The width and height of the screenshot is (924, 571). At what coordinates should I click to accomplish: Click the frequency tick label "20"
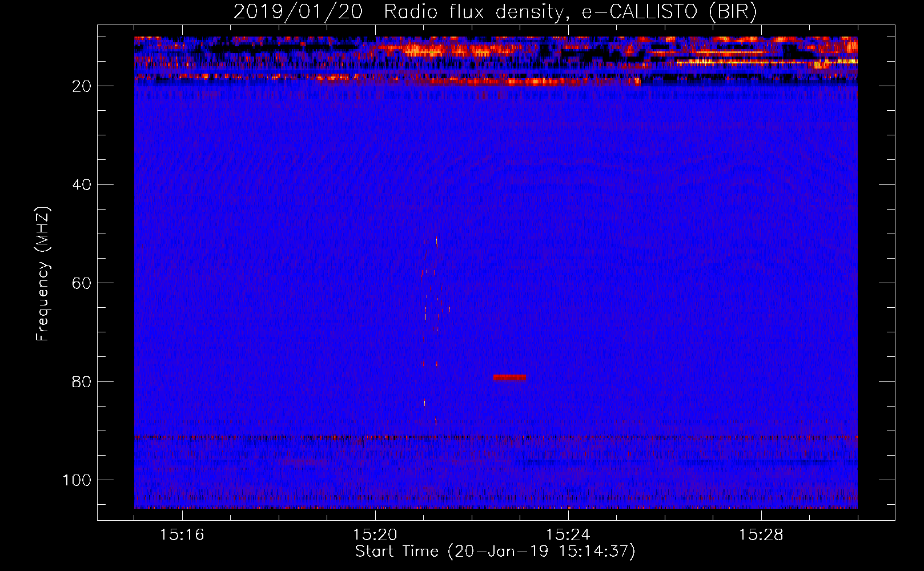click(x=82, y=86)
